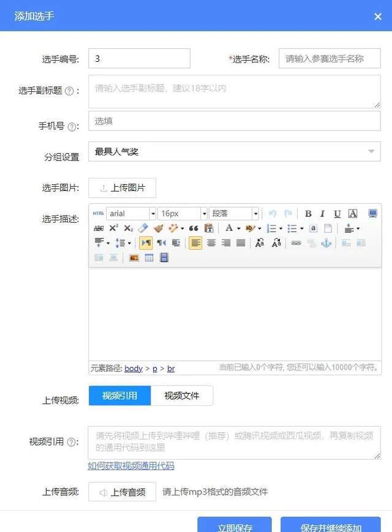Click 保存并继续添加 button
Viewport: 392px width, 532px height.
331,525
